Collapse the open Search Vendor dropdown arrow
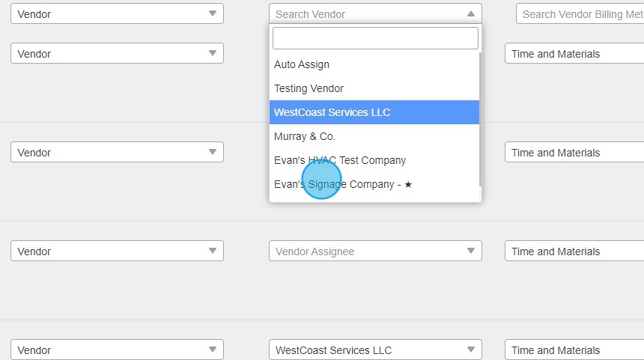 (x=470, y=13)
